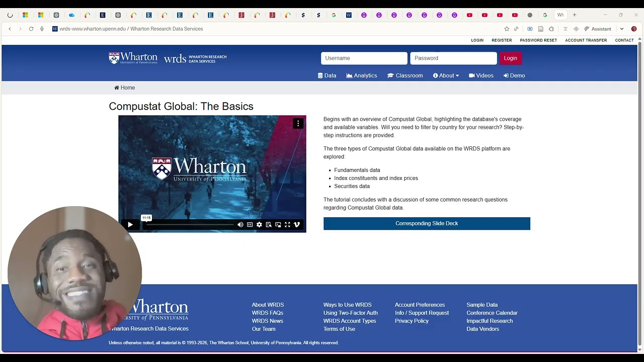
Task: Click the Vimeo logo on player
Action: 297,225
